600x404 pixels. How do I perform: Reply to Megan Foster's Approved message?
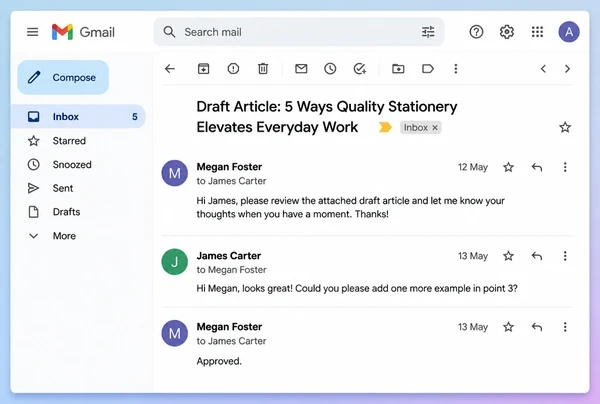[537, 327]
